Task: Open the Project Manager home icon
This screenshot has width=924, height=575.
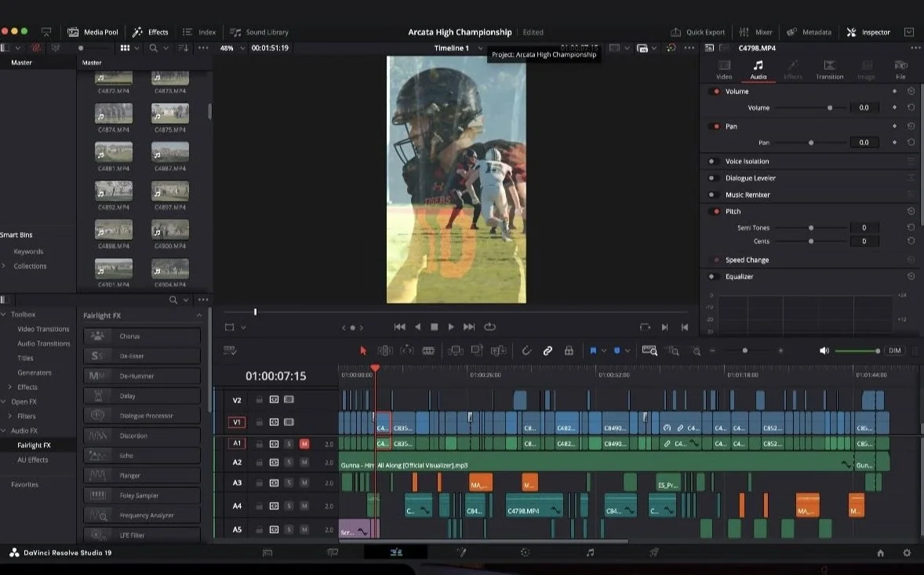Action: [880, 552]
